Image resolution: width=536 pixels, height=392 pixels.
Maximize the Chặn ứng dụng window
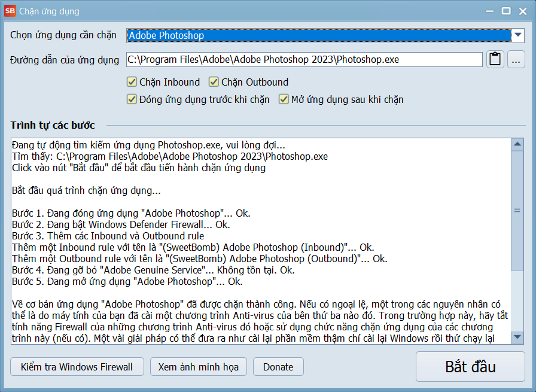pos(506,11)
